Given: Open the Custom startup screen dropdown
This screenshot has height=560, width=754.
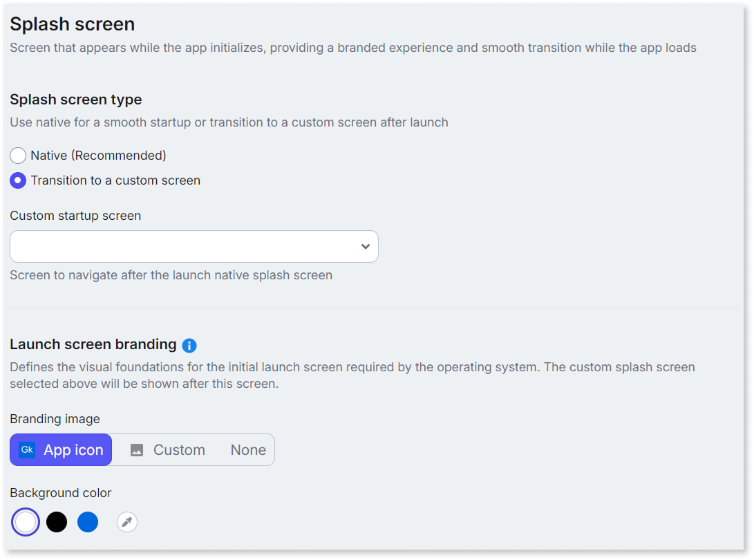Looking at the screenshot, I should click(194, 246).
